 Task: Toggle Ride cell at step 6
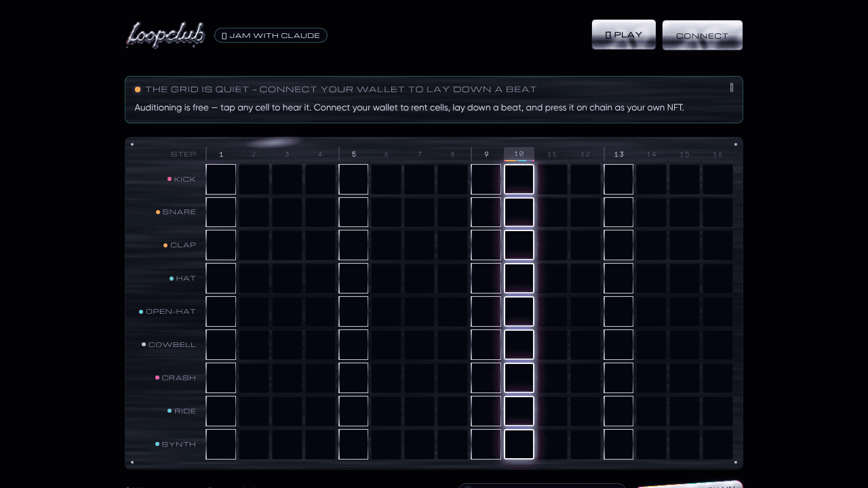387,411
